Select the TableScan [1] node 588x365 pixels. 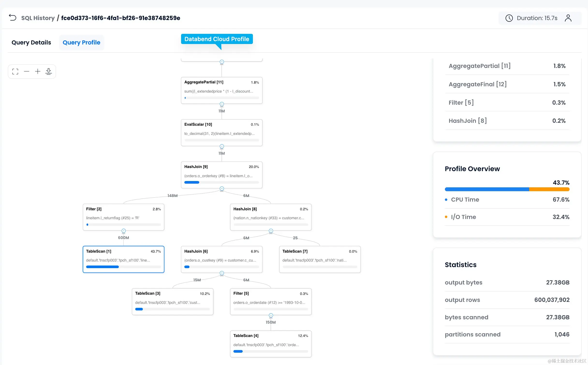click(123, 259)
